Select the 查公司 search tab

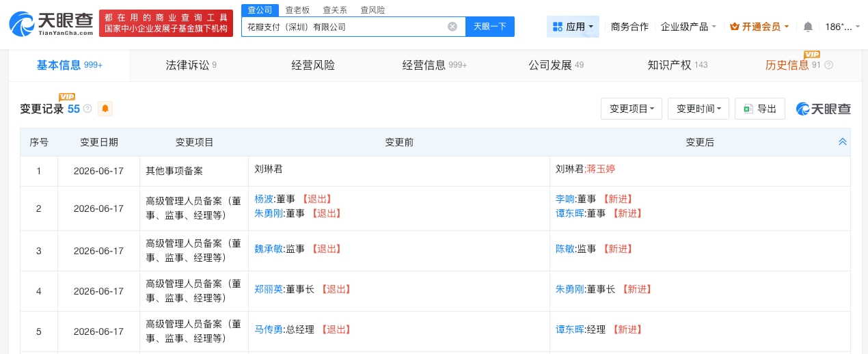(260, 10)
